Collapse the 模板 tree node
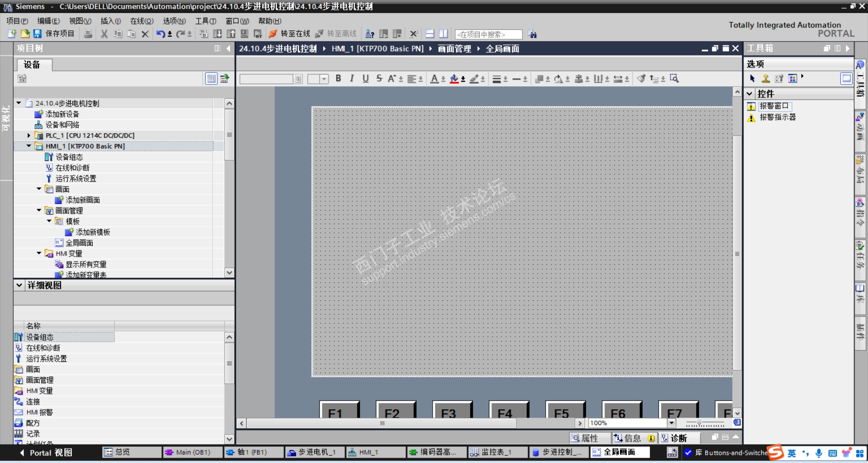868x463 pixels. pos(49,221)
